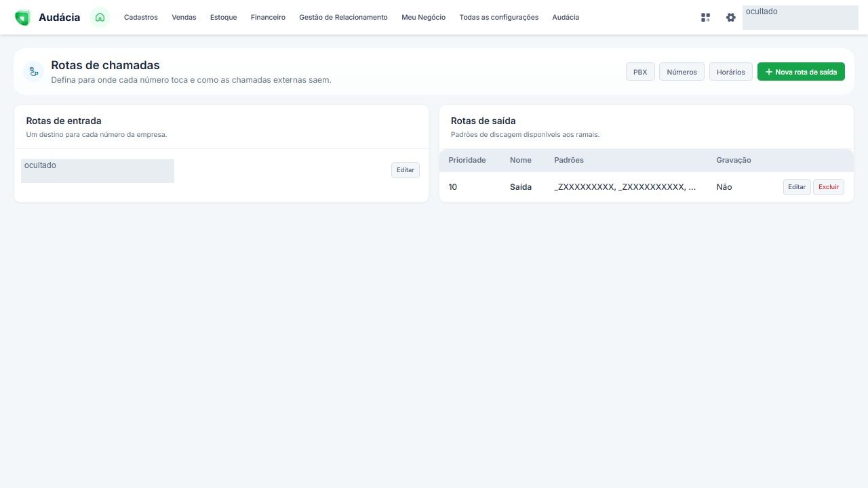The width and height of the screenshot is (868, 488).
Task: Open the Cadastros menu
Action: [x=141, y=18]
